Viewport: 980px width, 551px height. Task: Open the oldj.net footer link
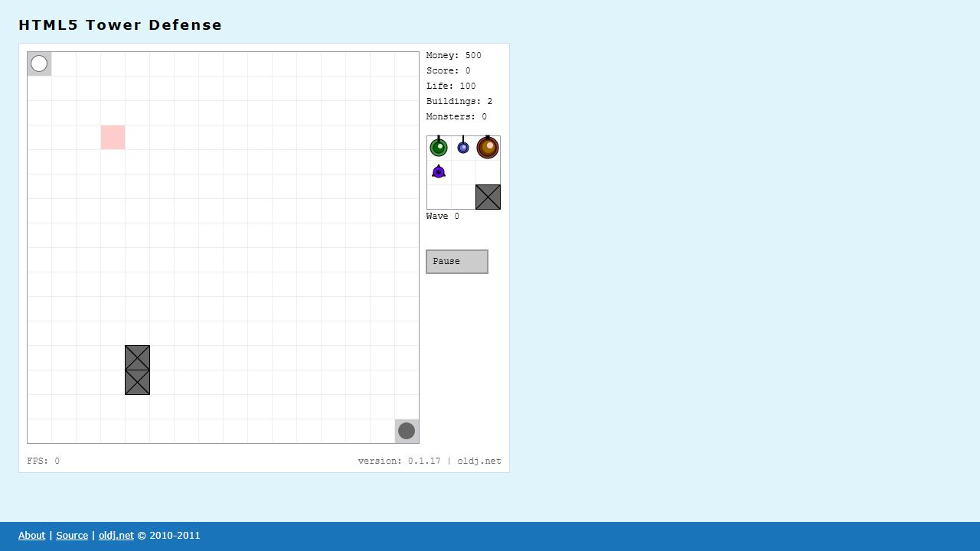[116, 536]
